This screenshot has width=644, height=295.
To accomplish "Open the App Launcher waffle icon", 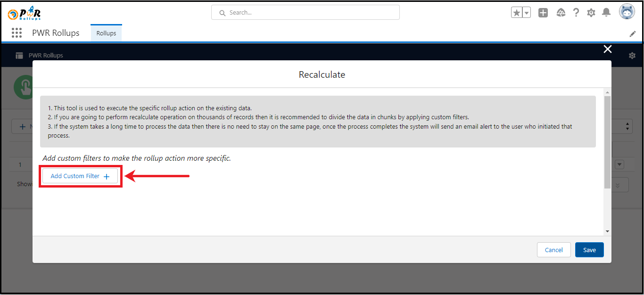I will click(x=17, y=33).
